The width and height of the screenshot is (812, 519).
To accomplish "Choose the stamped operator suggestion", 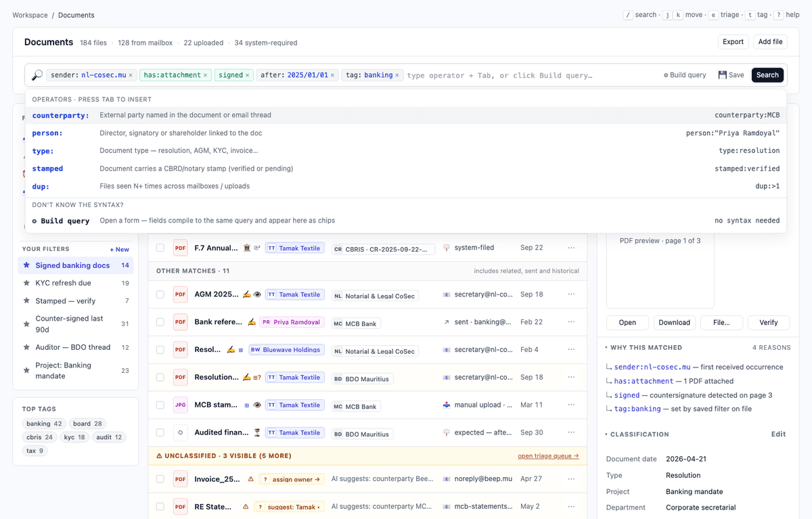I will (x=406, y=168).
